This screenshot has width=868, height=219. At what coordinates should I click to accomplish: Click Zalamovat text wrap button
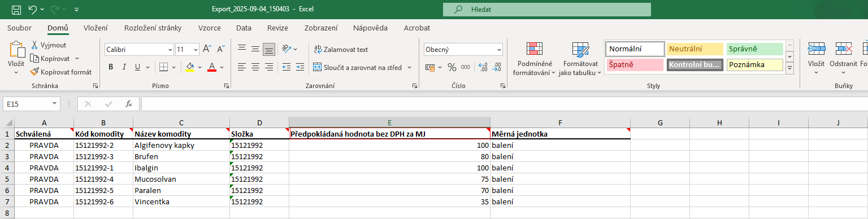(341, 49)
